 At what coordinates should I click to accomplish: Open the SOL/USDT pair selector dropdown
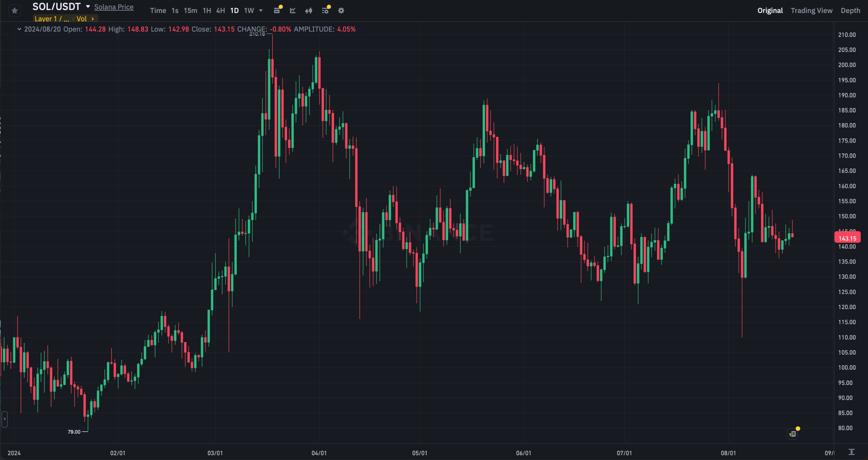[88, 6]
